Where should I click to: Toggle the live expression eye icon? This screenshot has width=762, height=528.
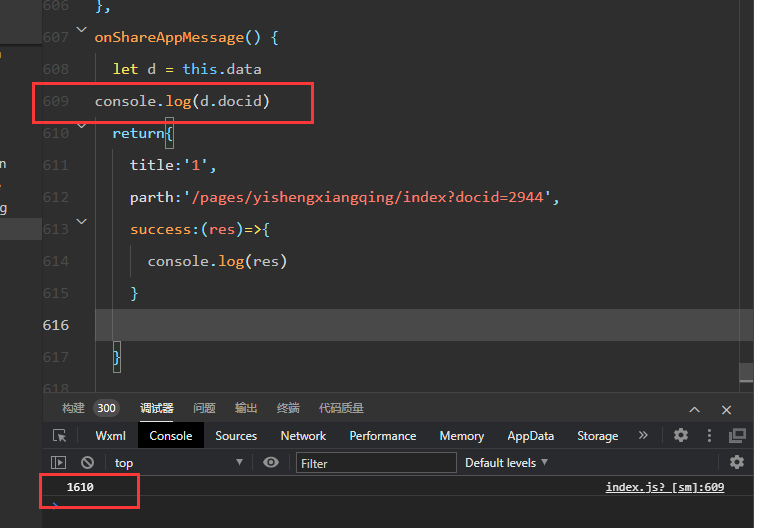pyautogui.click(x=271, y=462)
